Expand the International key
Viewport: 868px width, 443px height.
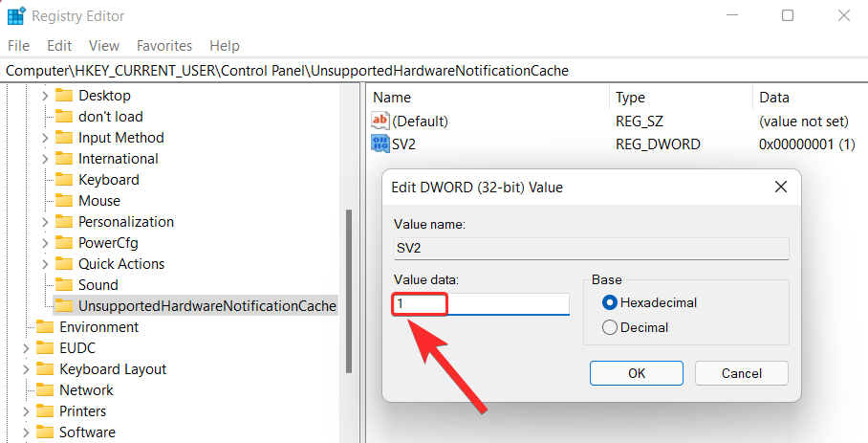[45, 159]
